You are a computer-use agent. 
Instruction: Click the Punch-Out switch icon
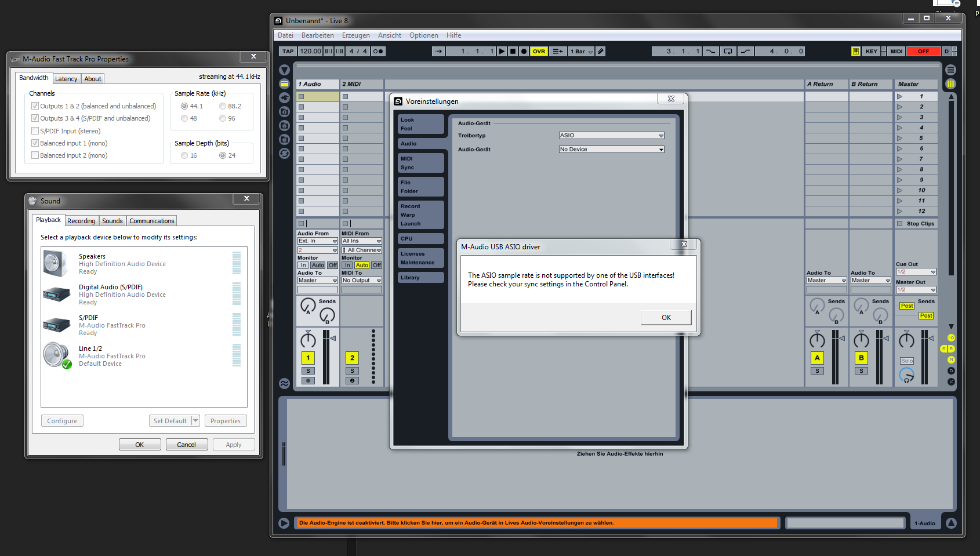click(745, 52)
